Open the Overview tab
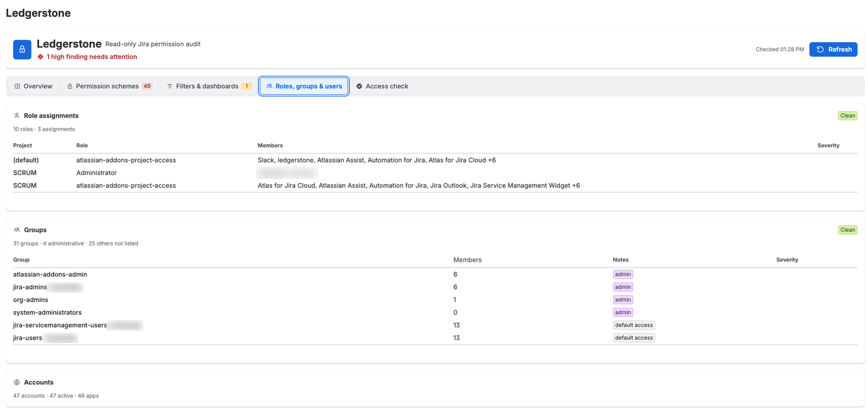868x414 pixels. point(34,86)
